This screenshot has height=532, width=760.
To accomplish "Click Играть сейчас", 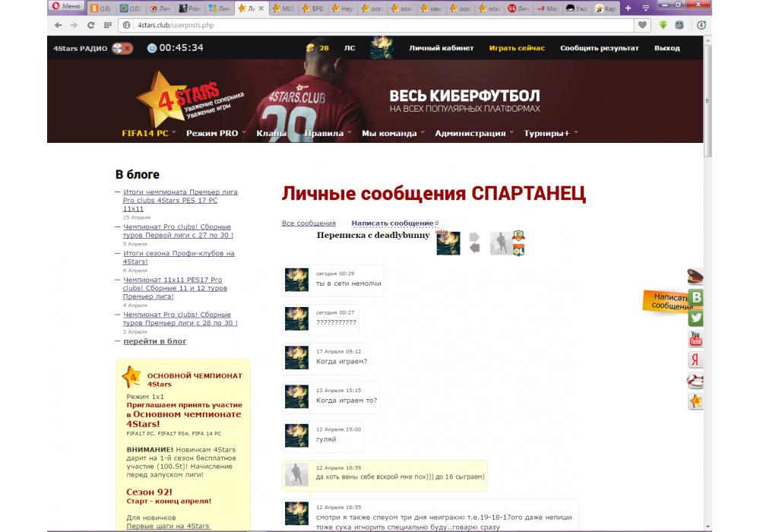I will (x=517, y=48).
